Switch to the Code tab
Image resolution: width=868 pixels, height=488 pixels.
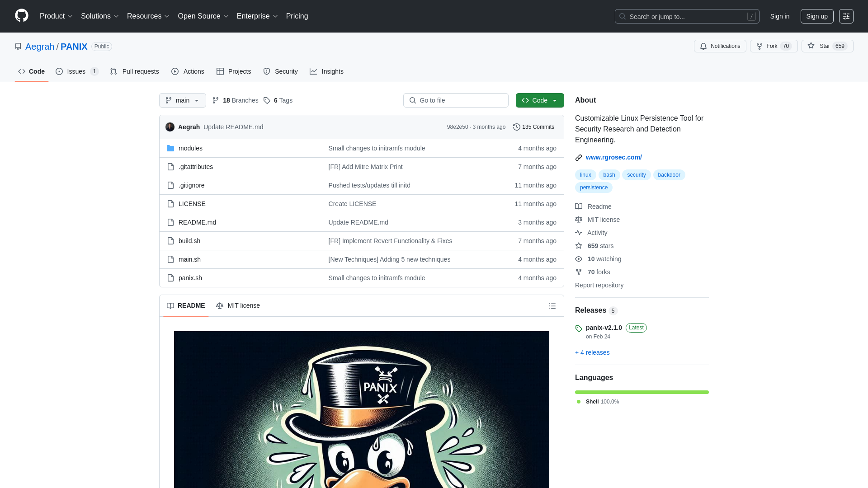(x=32, y=71)
